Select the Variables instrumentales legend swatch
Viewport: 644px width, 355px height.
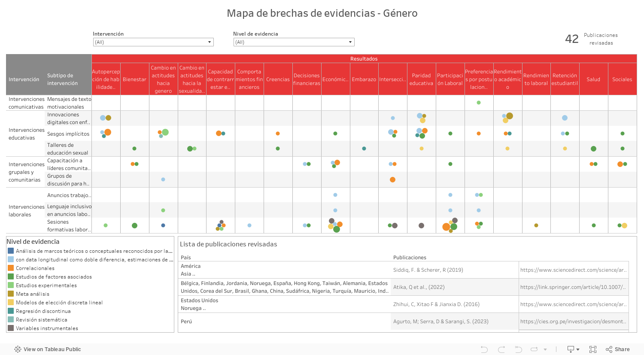click(x=11, y=328)
